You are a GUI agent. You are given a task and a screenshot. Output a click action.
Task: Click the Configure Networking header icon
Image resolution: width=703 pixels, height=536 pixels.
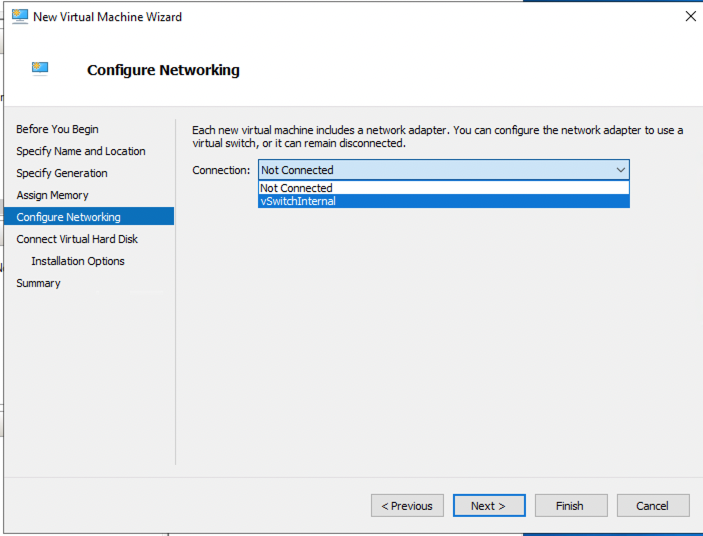40,69
